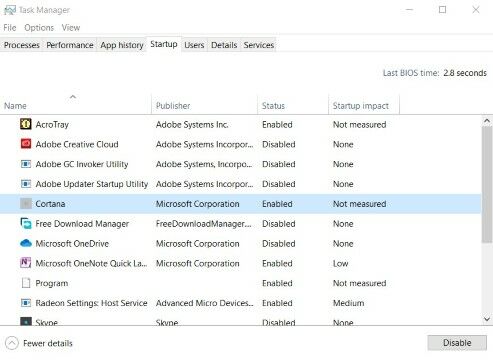Click the Last BIOS time value
This screenshot has height=360, width=493.
pyautogui.click(x=465, y=73)
